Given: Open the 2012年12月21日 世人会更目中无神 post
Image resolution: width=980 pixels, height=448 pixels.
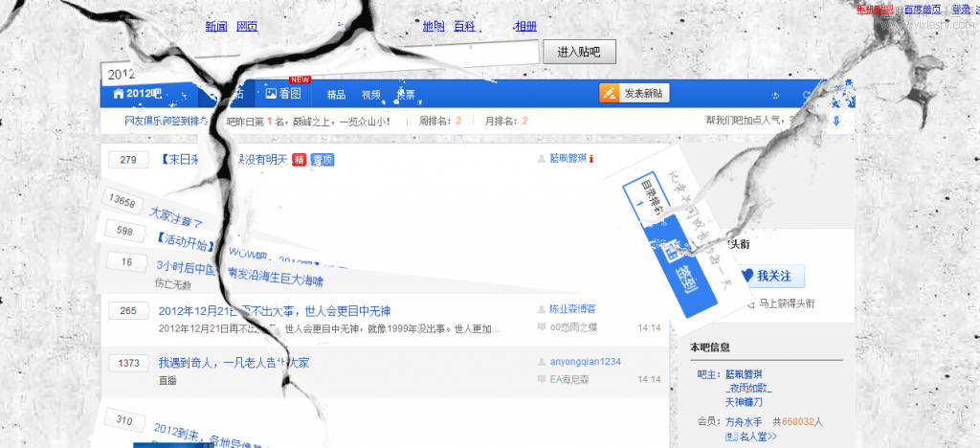Looking at the screenshot, I should (x=275, y=310).
